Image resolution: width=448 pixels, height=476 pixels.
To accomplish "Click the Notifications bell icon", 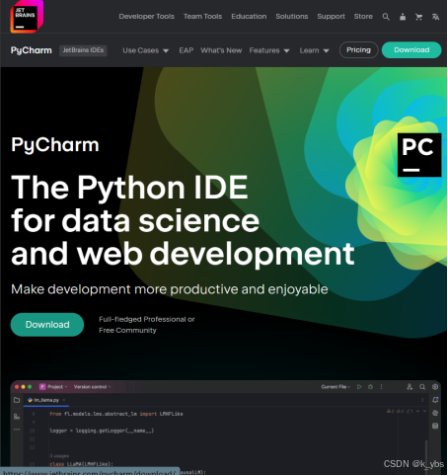I will click(435, 400).
